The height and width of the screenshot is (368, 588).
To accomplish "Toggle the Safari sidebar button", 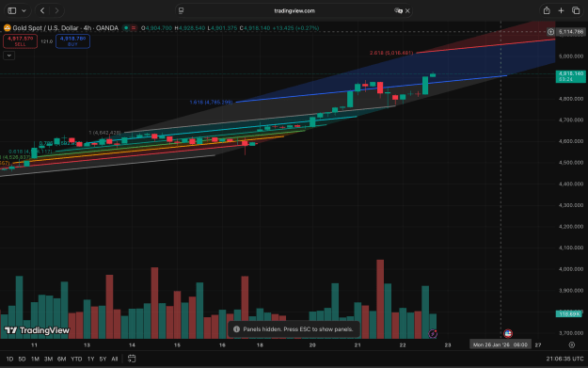I will coord(12,10).
